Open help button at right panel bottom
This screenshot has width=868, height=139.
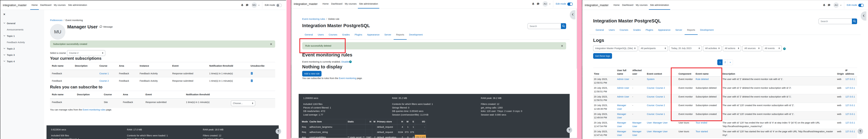point(860,131)
